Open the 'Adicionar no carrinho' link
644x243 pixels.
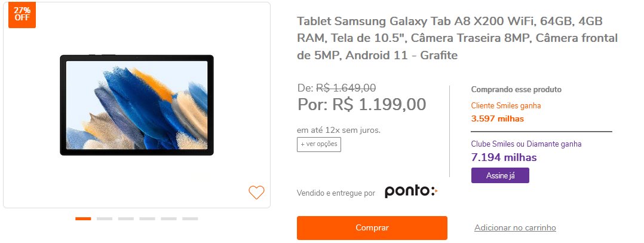515,228
